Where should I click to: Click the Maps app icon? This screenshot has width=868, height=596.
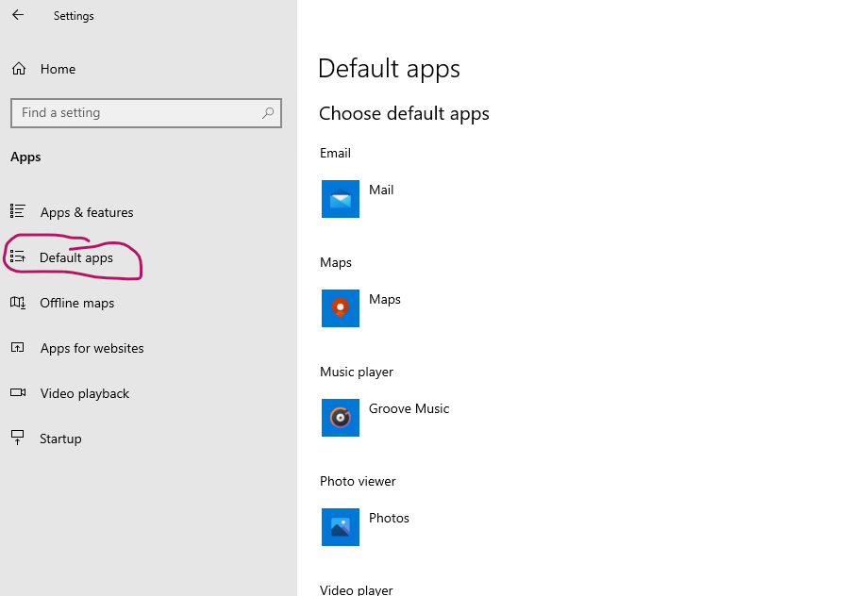(341, 308)
